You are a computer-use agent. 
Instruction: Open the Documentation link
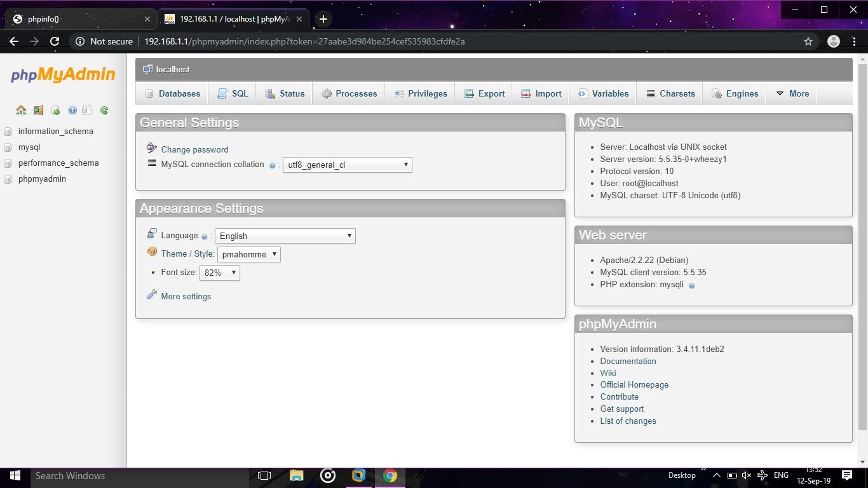[628, 361]
